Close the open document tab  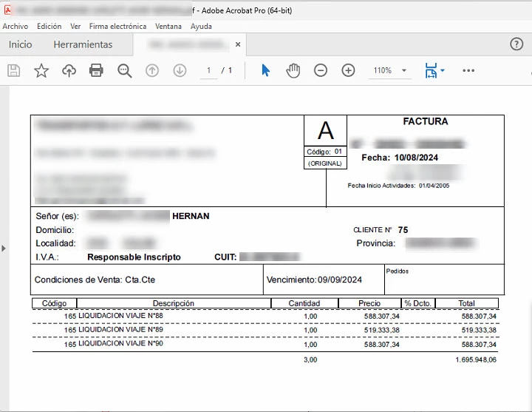(x=238, y=44)
